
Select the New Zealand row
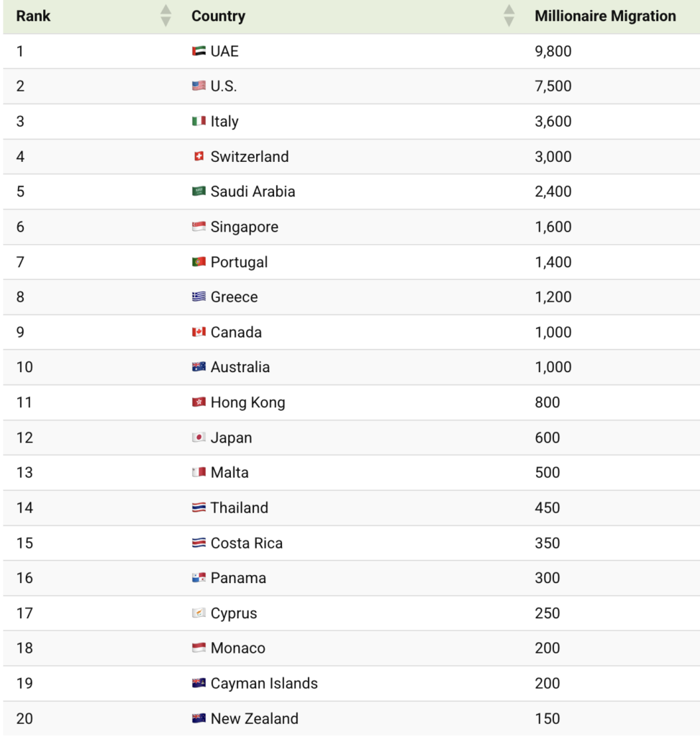[351, 718]
